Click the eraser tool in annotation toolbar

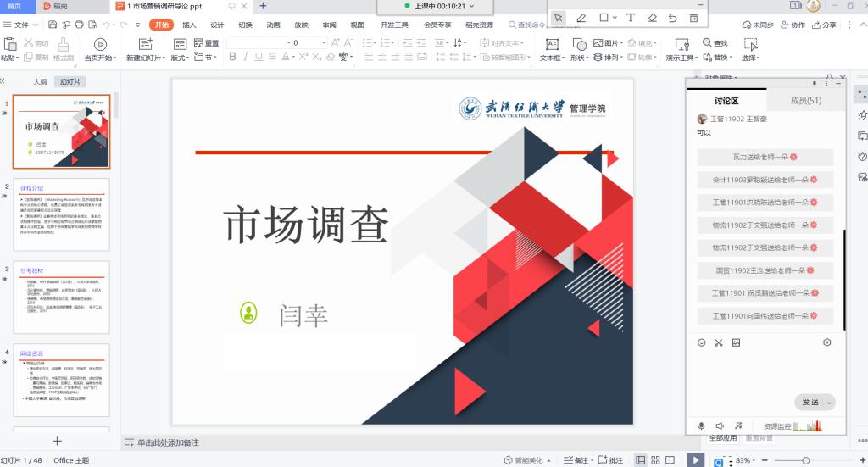click(652, 18)
